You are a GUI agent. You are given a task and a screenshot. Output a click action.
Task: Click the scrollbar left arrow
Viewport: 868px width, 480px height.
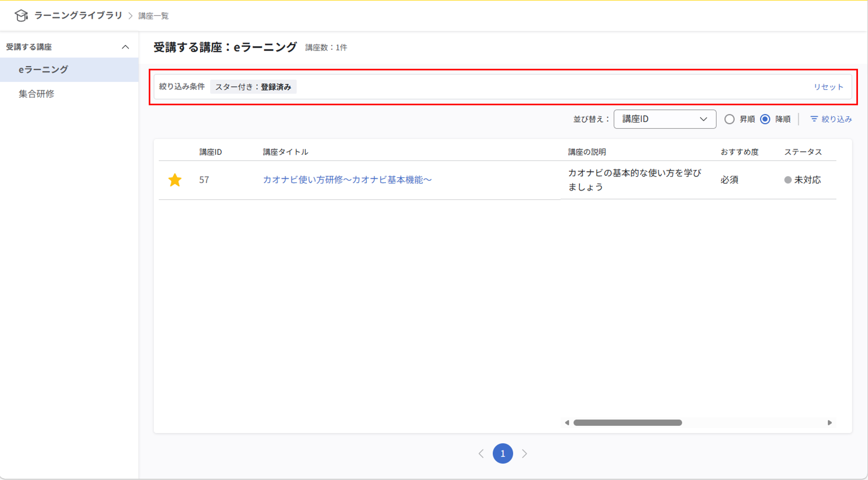coord(567,423)
